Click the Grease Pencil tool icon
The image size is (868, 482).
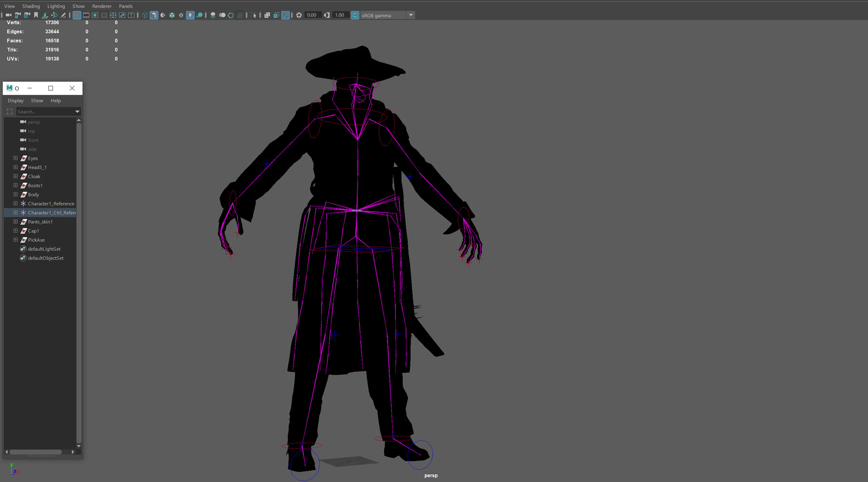click(x=63, y=15)
